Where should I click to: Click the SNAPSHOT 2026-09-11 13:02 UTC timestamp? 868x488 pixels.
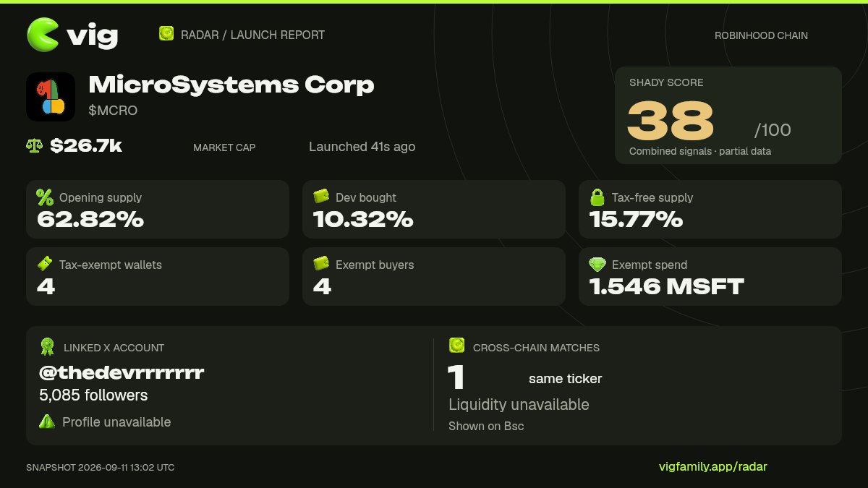pos(101,467)
